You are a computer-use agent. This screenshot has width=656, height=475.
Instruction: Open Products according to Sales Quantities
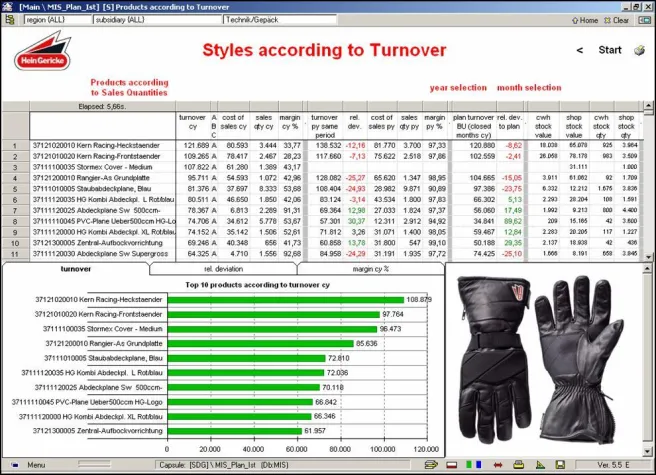(129, 87)
